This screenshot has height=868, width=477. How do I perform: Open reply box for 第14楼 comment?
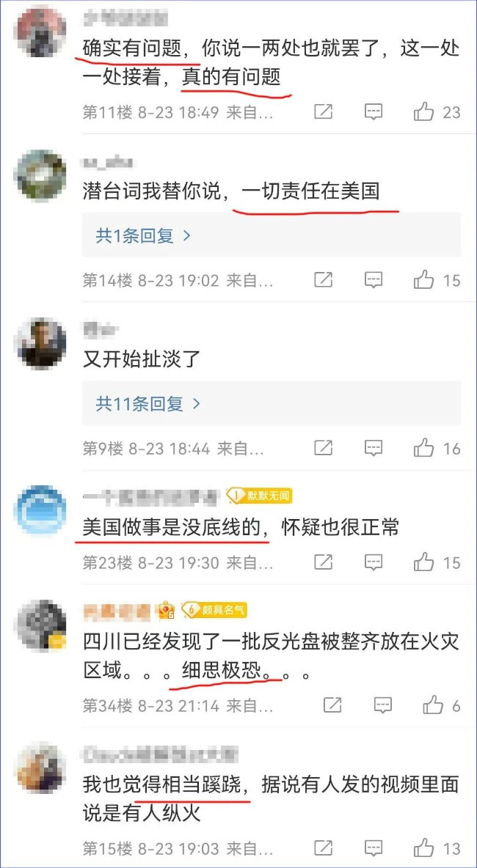(x=374, y=280)
